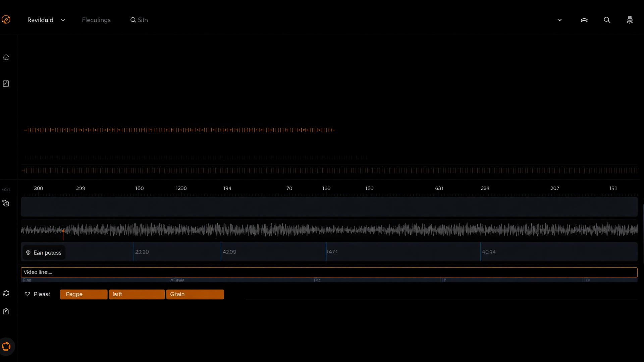644x362 pixels.
Task: Select the 42.09 timeline marker
Action: coord(229,252)
